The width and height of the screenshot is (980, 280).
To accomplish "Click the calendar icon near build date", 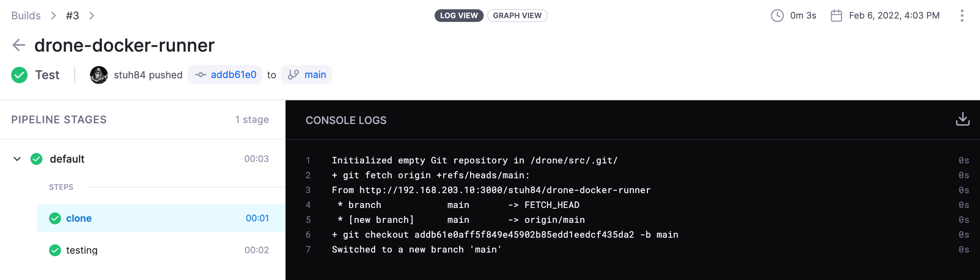I will pyautogui.click(x=836, y=16).
